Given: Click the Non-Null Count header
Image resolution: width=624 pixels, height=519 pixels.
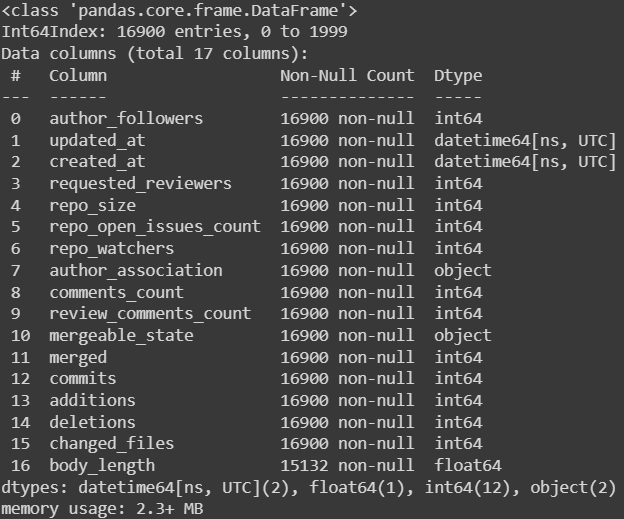Looking at the screenshot, I should coord(347,76).
